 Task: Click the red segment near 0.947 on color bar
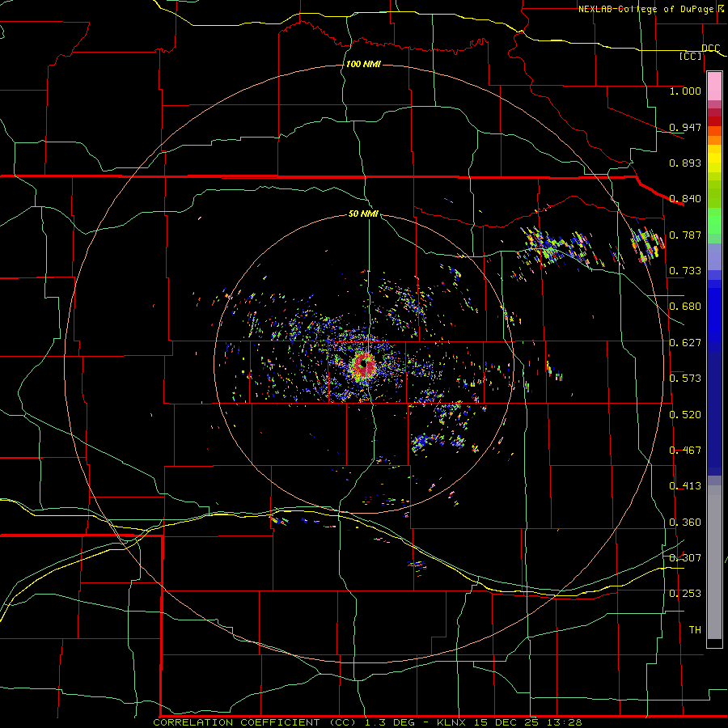(714, 121)
